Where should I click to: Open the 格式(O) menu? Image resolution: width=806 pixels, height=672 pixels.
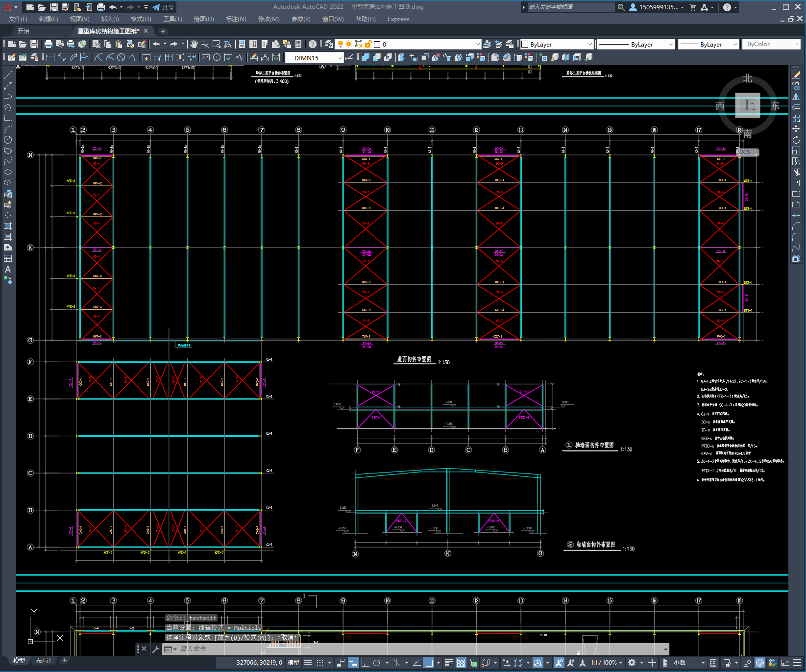pyautogui.click(x=141, y=19)
